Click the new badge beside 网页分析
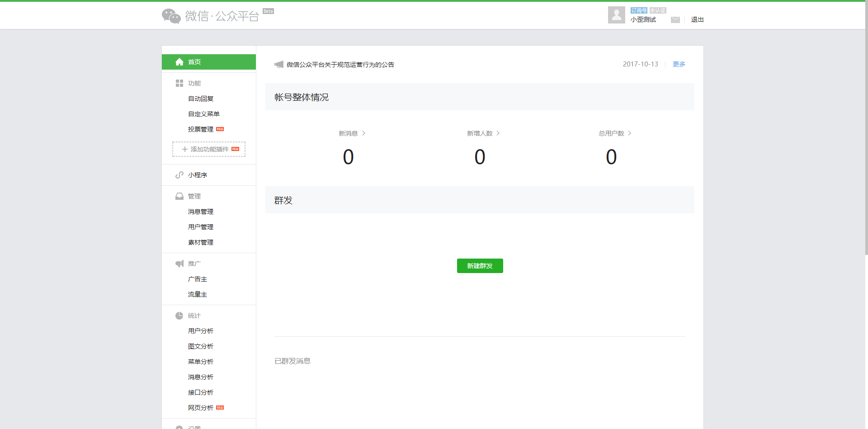Viewport: 868px width, 429px height. tap(220, 408)
